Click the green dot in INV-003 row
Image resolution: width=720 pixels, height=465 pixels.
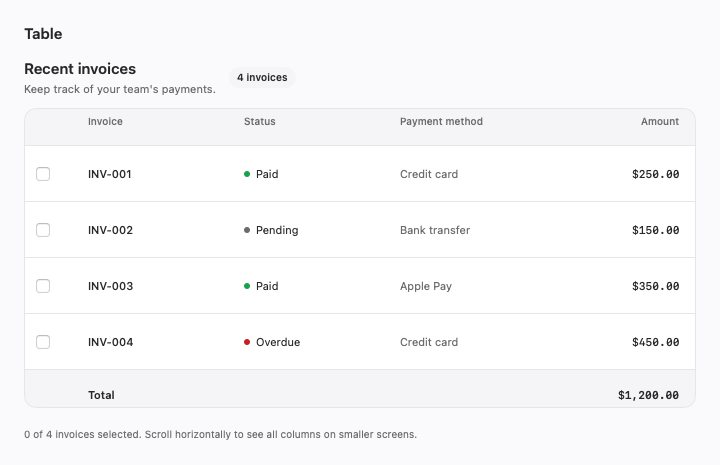[x=247, y=286]
